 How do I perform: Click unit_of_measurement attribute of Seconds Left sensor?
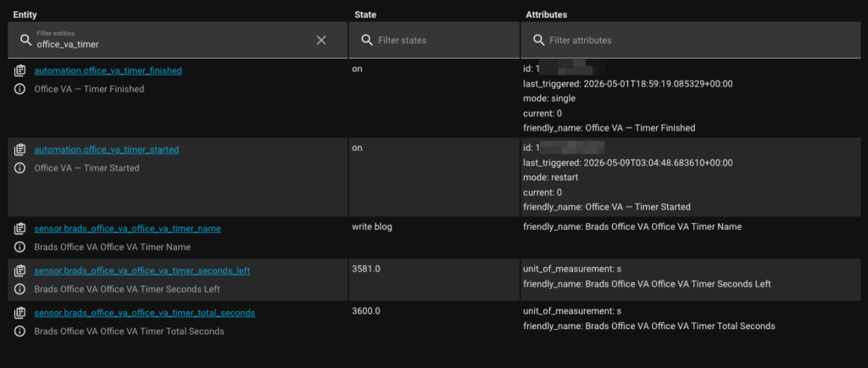570,269
